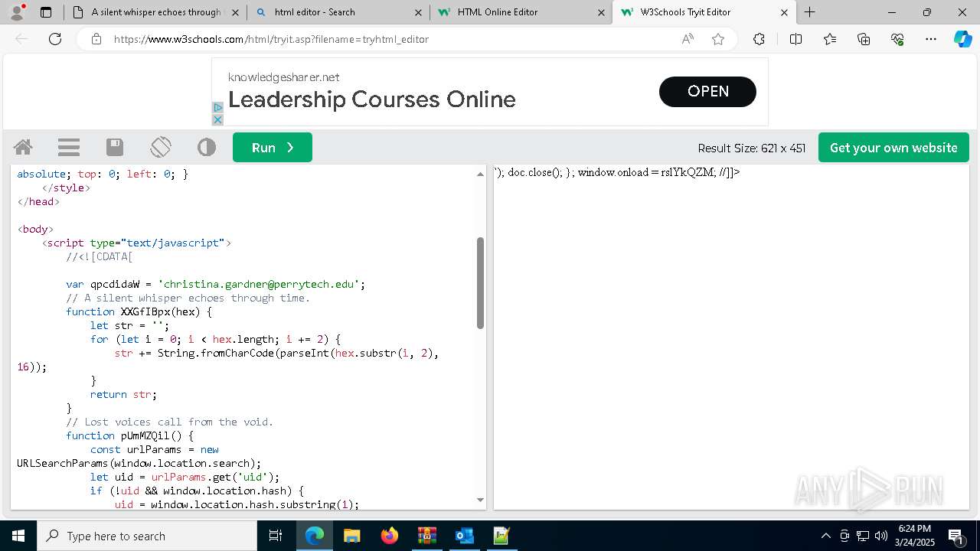The width and height of the screenshot is (980, 551).
Task: Add this page to favorites star
Action: 718,39
